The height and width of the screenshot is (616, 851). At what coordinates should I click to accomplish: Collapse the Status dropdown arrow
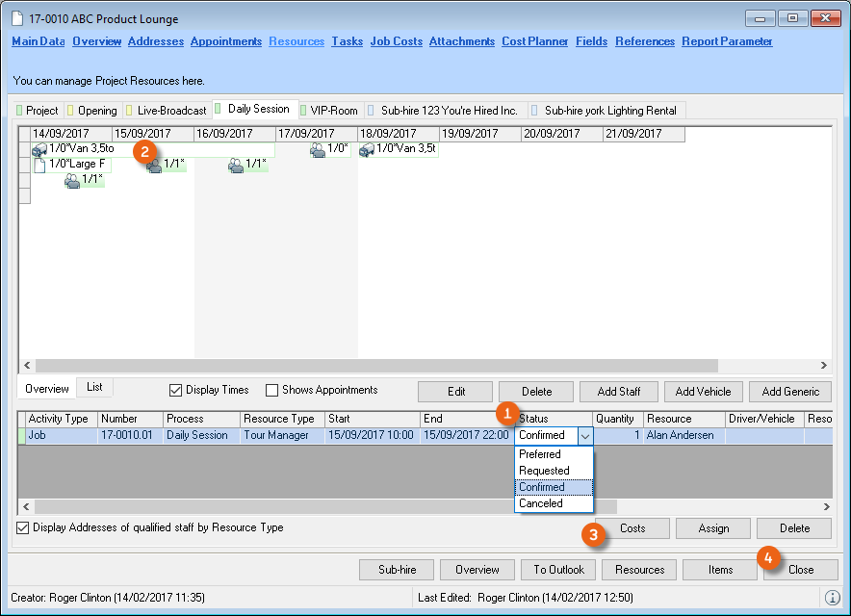(584, 435)
